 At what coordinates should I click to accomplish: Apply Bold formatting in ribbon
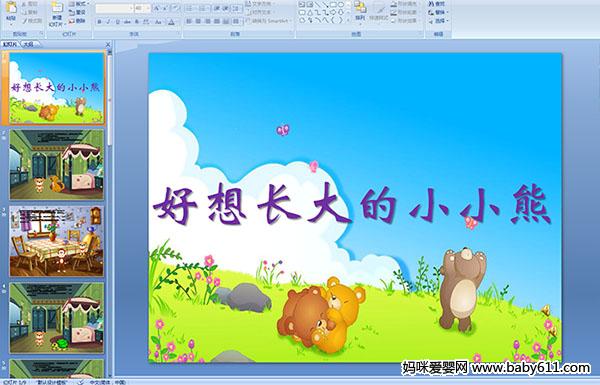(x=99, y=22)
